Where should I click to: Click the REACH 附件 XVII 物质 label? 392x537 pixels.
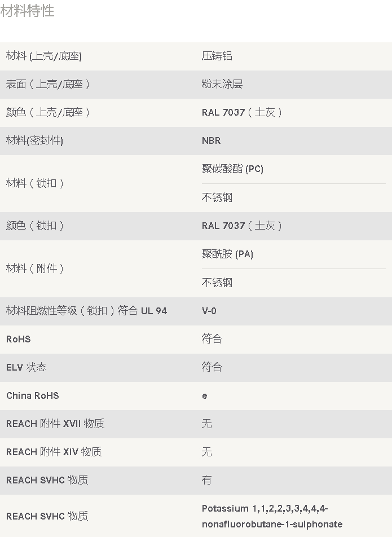point(55,424)
